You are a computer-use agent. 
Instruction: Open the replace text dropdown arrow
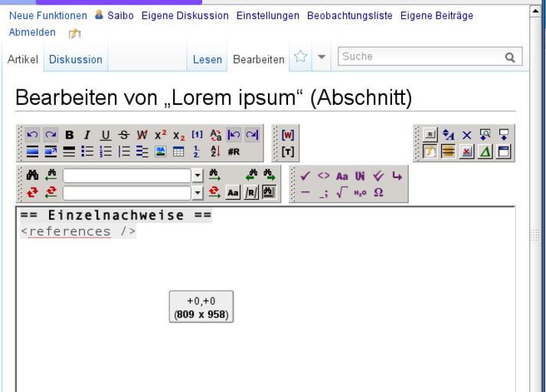click(197, 191)
